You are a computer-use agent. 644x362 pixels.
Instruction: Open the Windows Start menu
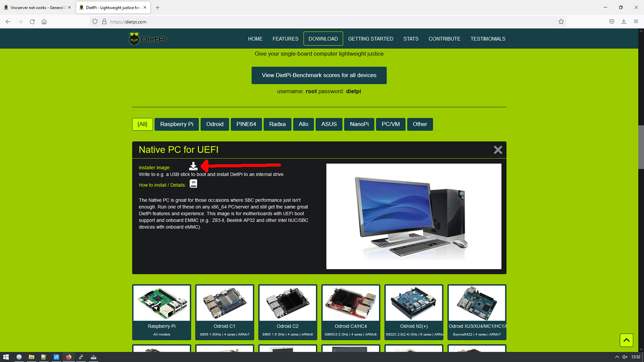point(6,357)
